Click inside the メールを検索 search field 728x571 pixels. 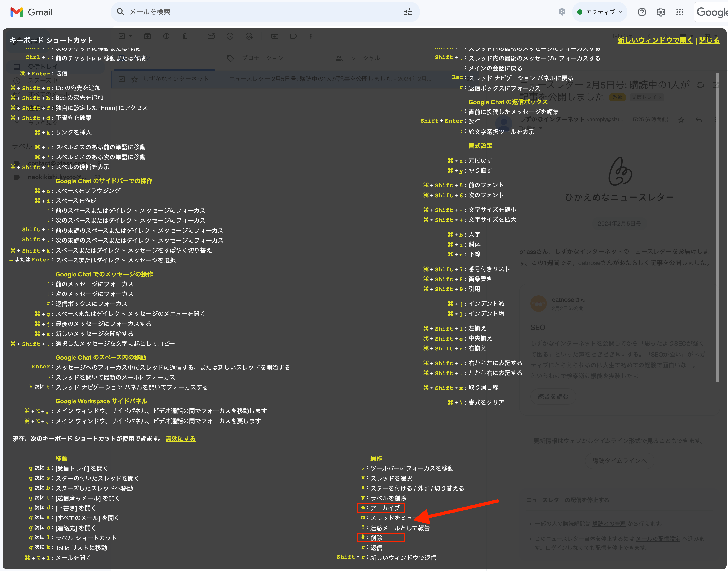click(234, 12)
